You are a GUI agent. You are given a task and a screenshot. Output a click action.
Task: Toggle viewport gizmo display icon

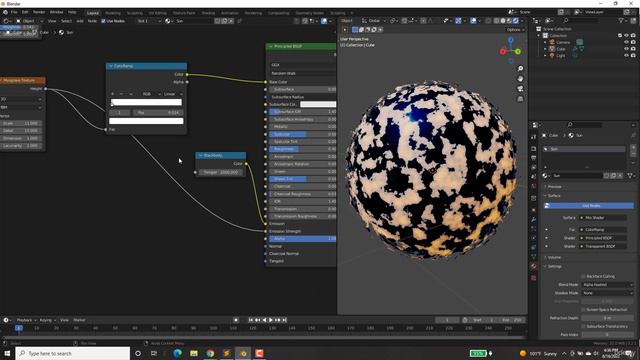(458, 20)
